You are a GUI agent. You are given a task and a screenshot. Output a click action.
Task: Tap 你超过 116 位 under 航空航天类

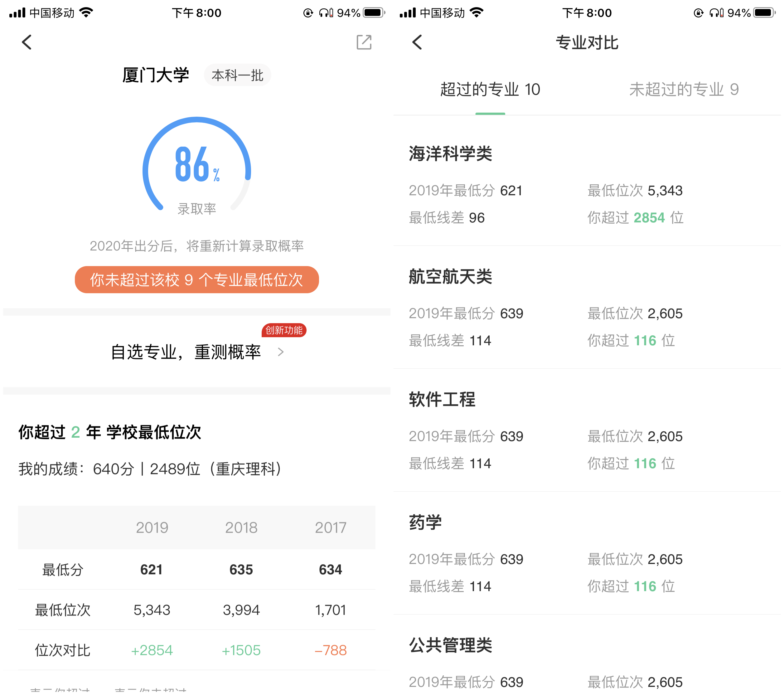[x=631, y=340]
